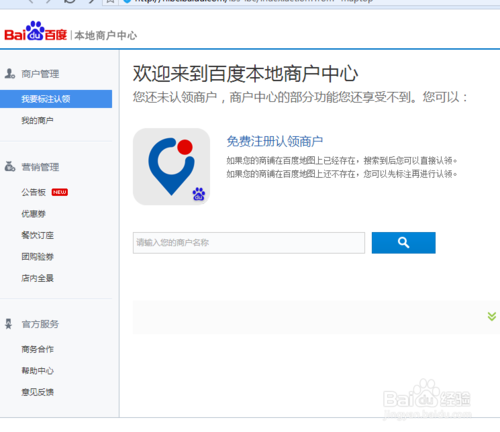Click 免费注册认领商户 heading link
The height and width of the screenshot is (432, 500).
275,141
